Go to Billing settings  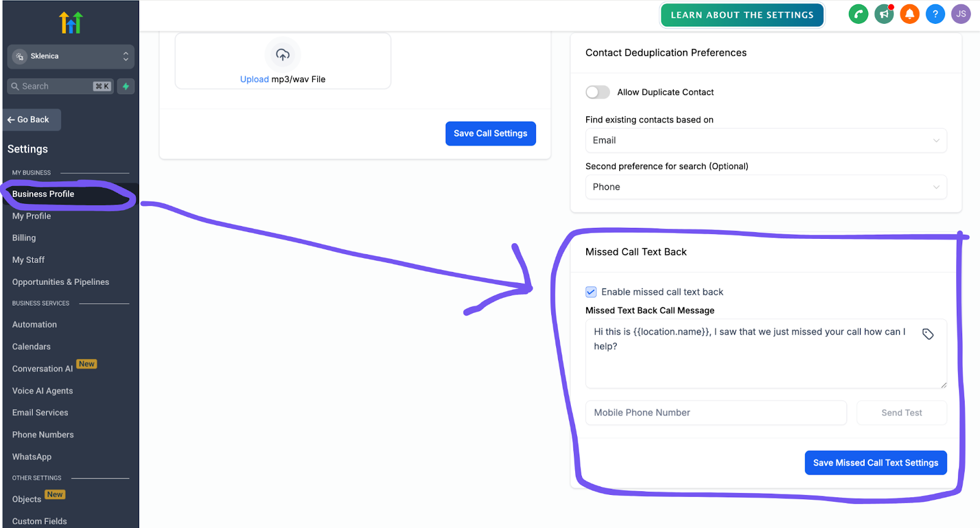click(x=24, y=238)
